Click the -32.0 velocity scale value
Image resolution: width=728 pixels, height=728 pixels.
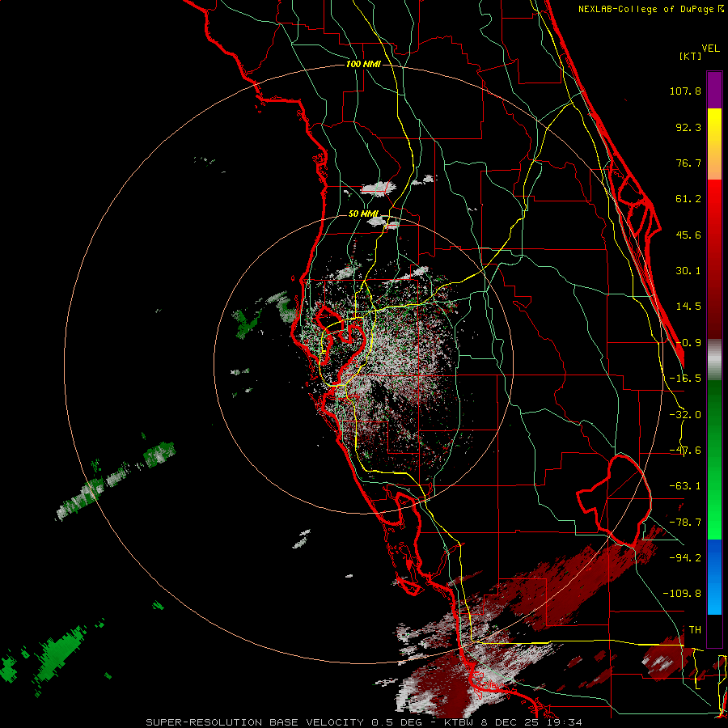pos(685,415)
